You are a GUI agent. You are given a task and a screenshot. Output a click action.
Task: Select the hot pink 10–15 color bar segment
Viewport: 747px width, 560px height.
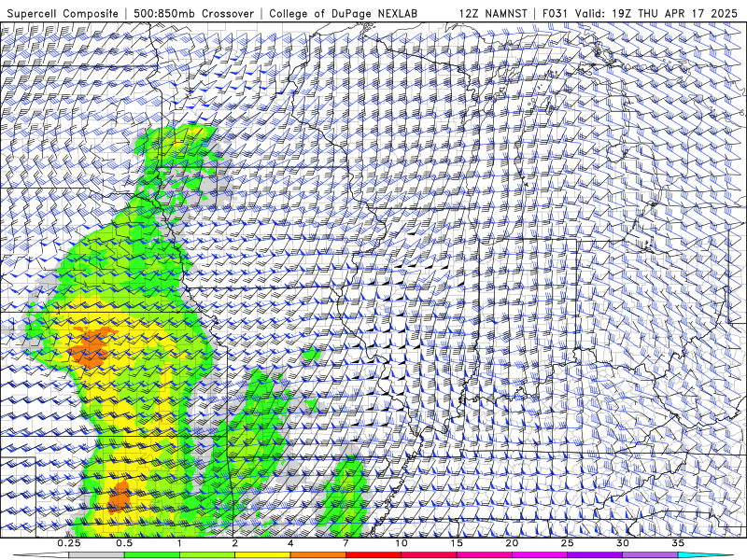pos(429,555)
